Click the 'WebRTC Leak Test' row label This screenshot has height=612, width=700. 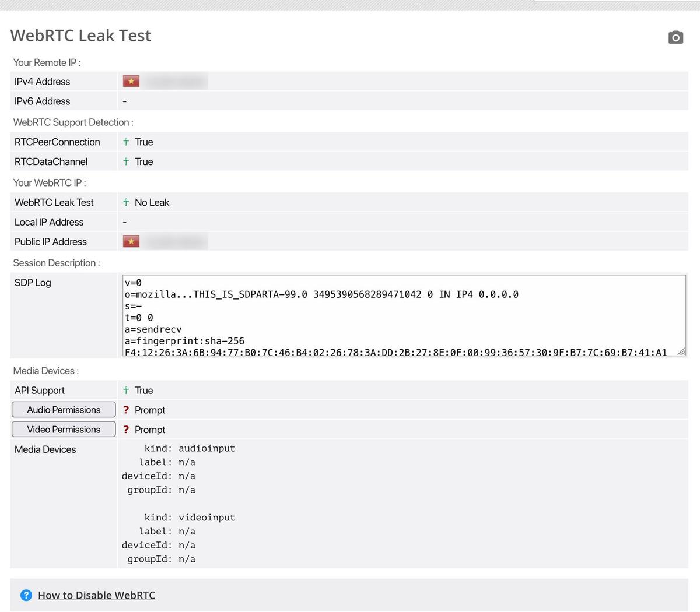click(54, 202)
